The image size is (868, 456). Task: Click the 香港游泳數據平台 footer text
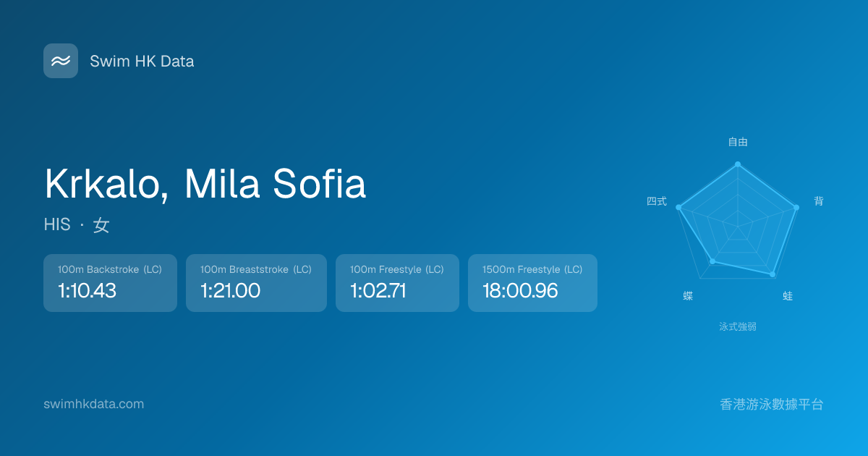point(772,404)
